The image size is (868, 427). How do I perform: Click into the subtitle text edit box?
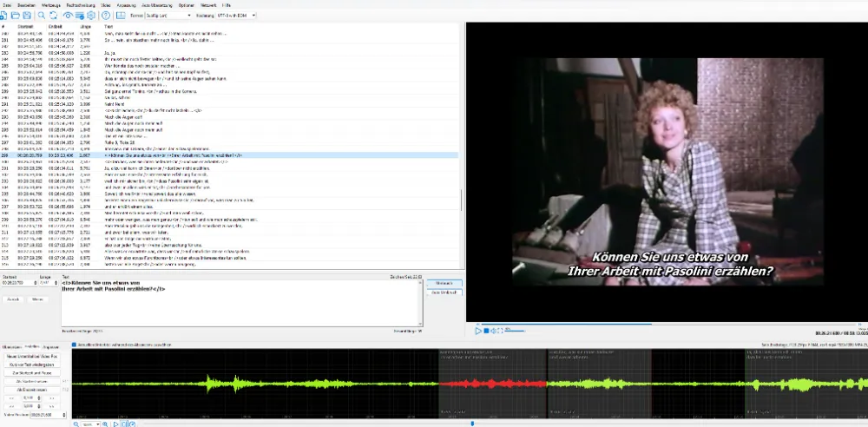[x=242, y=303]
